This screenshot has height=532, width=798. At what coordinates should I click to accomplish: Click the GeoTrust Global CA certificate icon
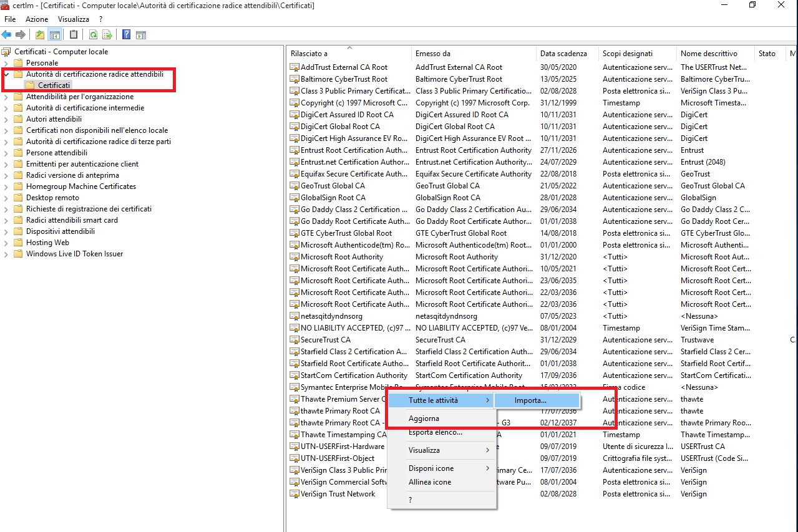pyautogui.click(x=294, y=186)
